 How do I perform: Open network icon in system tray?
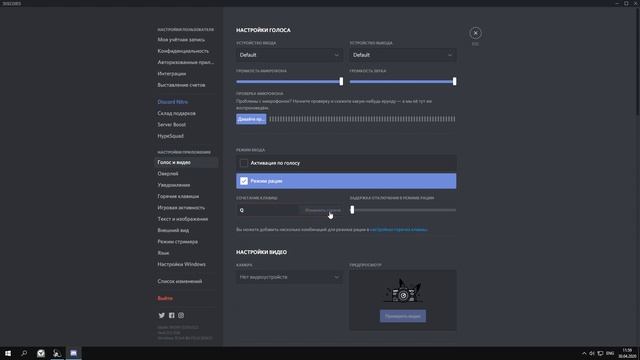pos(600,353)
